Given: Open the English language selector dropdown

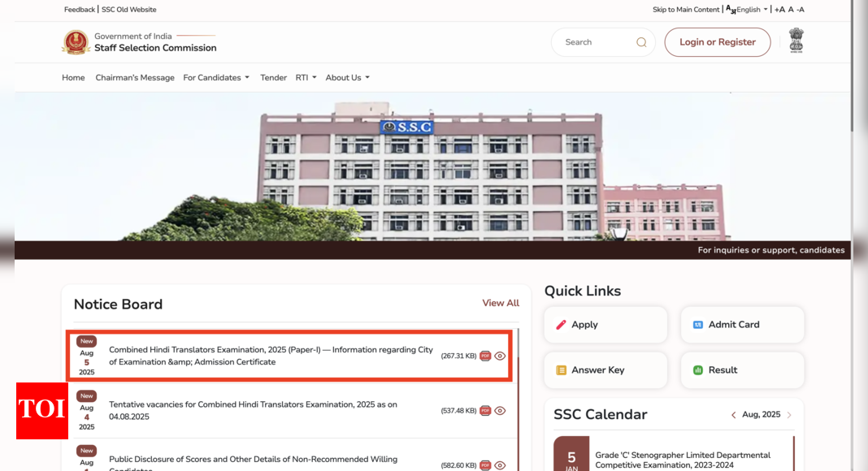Looking at the screenshot, I should 752,10.
